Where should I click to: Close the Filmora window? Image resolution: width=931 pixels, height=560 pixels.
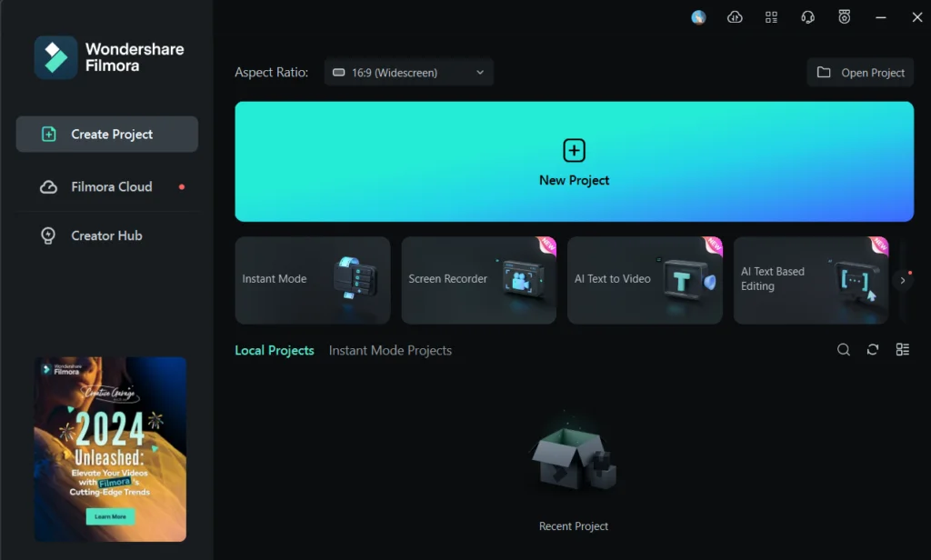916,17
